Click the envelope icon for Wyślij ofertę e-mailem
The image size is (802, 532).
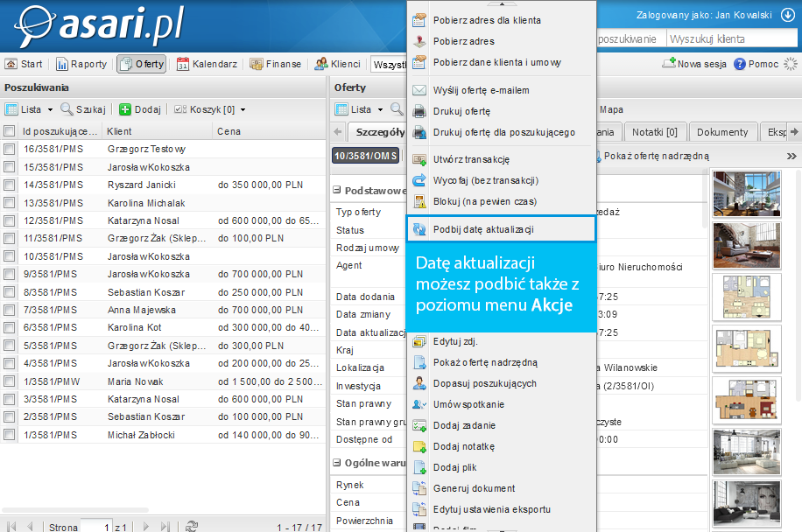click(x=419, y=90)
